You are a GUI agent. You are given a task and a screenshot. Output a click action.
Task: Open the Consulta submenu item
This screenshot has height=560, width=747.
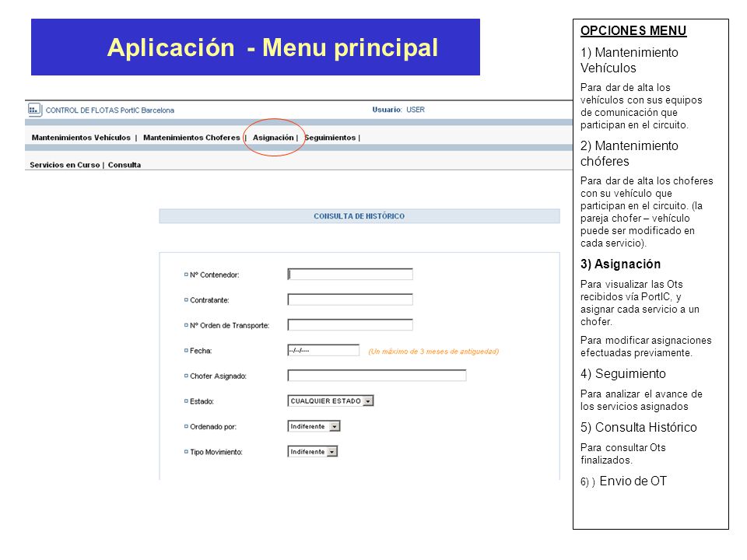point(124,165)
